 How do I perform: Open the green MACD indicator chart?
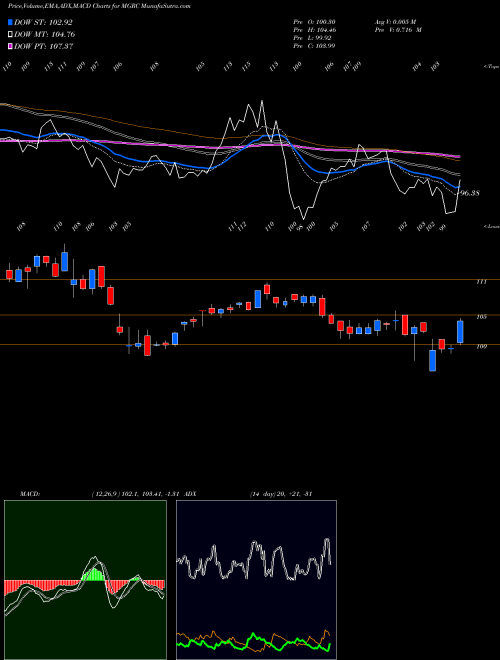tap(85, 580)
